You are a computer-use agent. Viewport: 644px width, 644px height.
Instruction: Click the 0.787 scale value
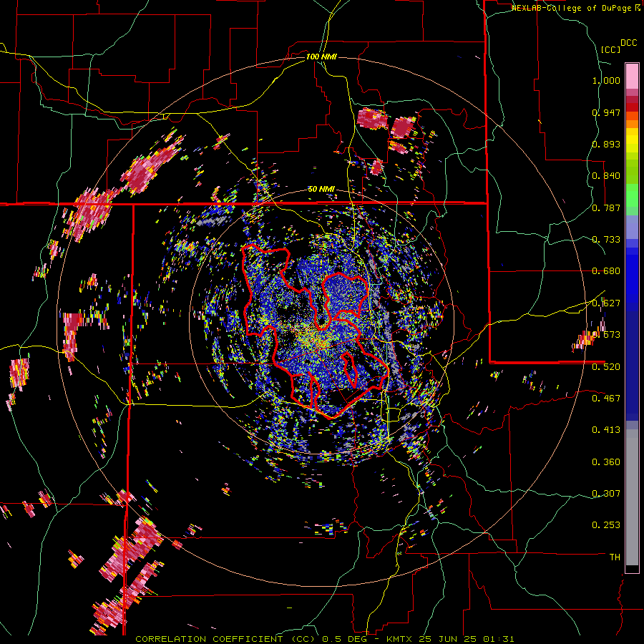pos(606,208)
